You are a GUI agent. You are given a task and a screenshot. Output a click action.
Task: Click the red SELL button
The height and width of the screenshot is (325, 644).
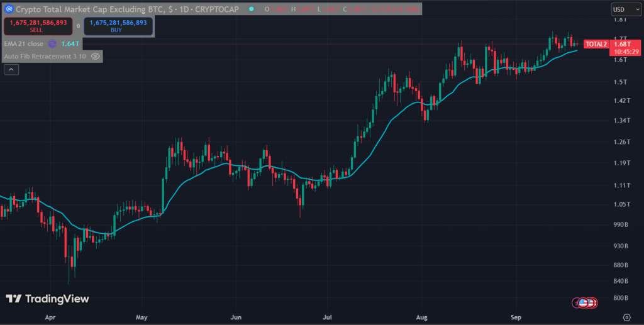pyautogui.click(x=38, y=26)
